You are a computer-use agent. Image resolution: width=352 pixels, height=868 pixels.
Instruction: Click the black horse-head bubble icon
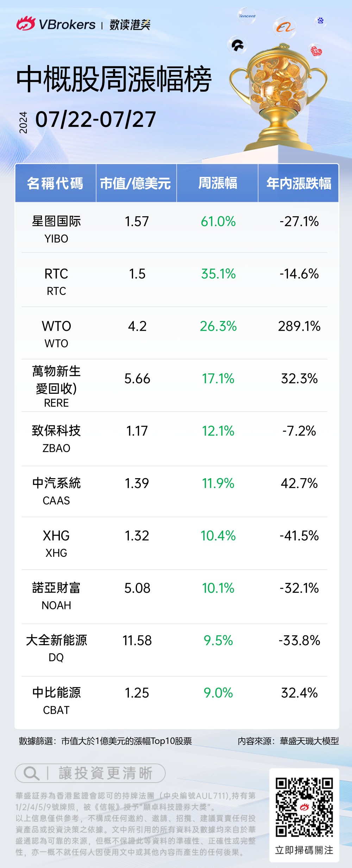(237, 45)
